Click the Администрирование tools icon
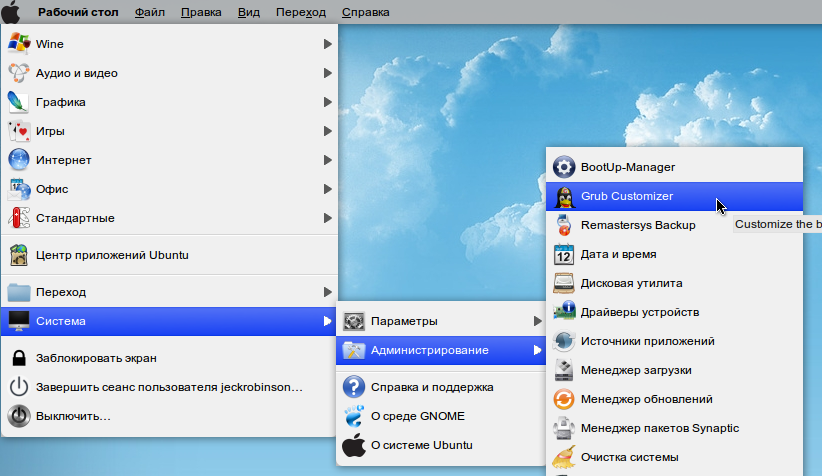Screen dimensions: 822x476 click(354, 350)
